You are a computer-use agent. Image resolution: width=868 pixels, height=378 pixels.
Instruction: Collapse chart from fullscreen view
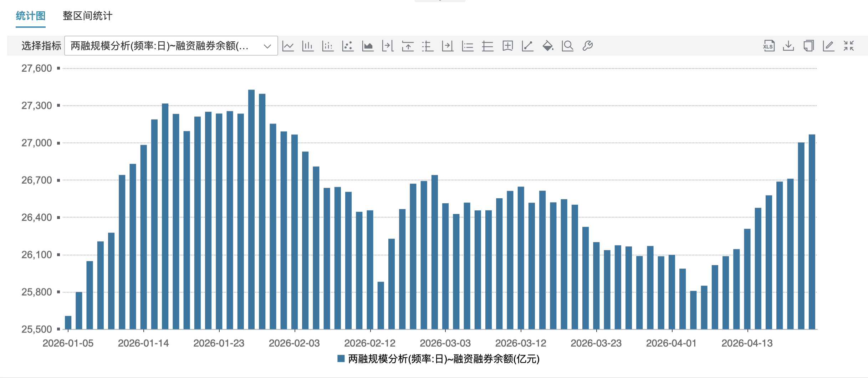click(849, 46)
